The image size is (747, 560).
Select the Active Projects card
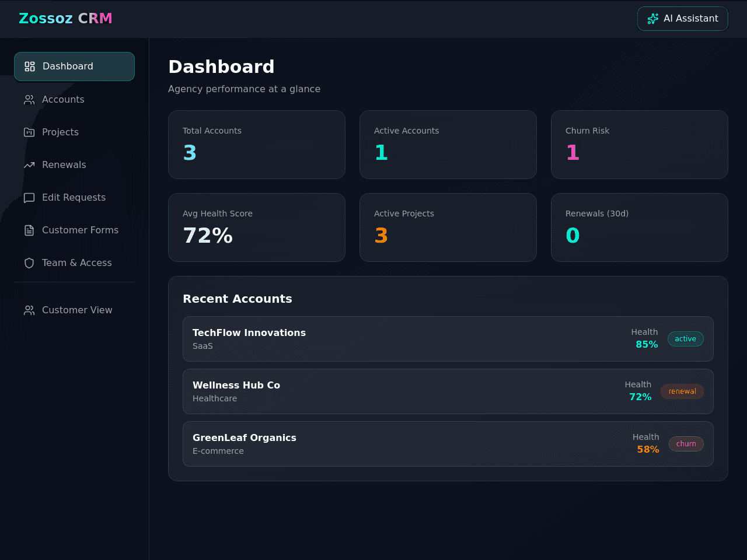[x=448, y=228]
